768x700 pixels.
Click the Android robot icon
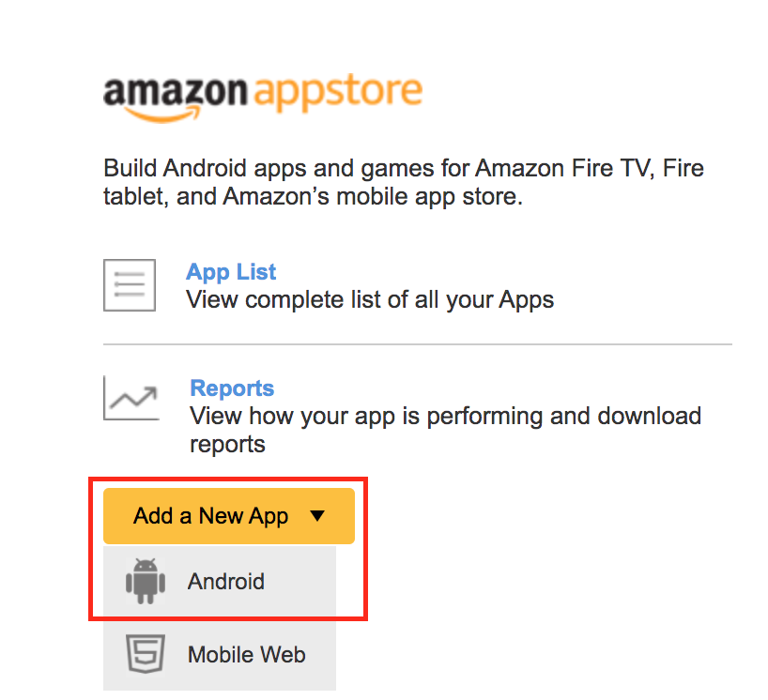[x=145, y=581]
